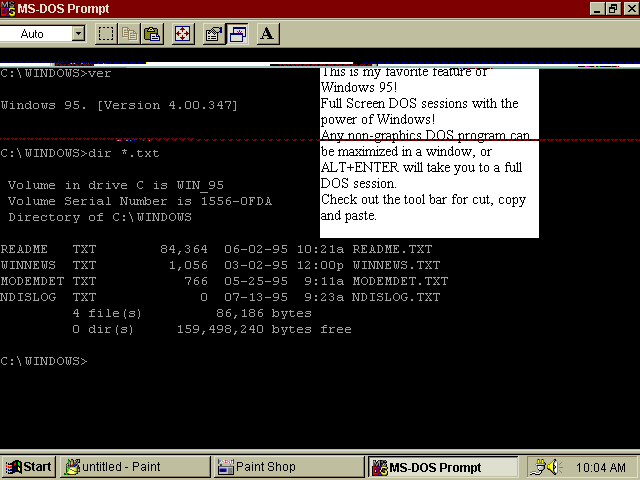Screen dimensions: 640x480
Task: Close the MS-DOS Prompt window
Action: point(631,9)
